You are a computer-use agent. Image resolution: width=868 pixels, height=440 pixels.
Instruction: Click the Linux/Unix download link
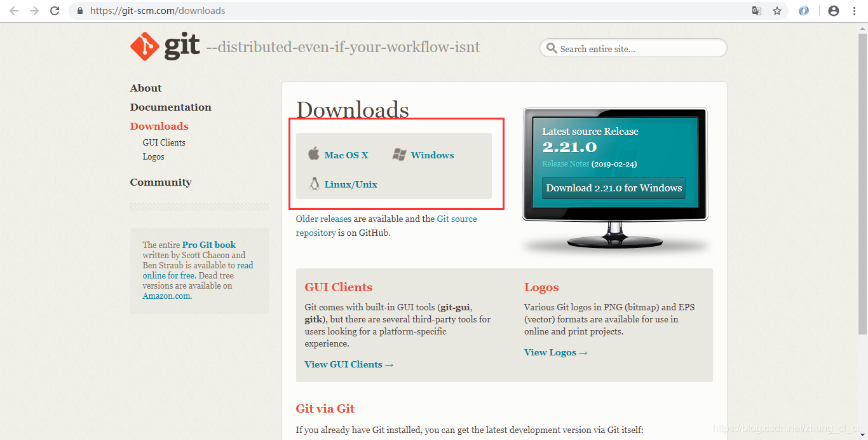351,184
